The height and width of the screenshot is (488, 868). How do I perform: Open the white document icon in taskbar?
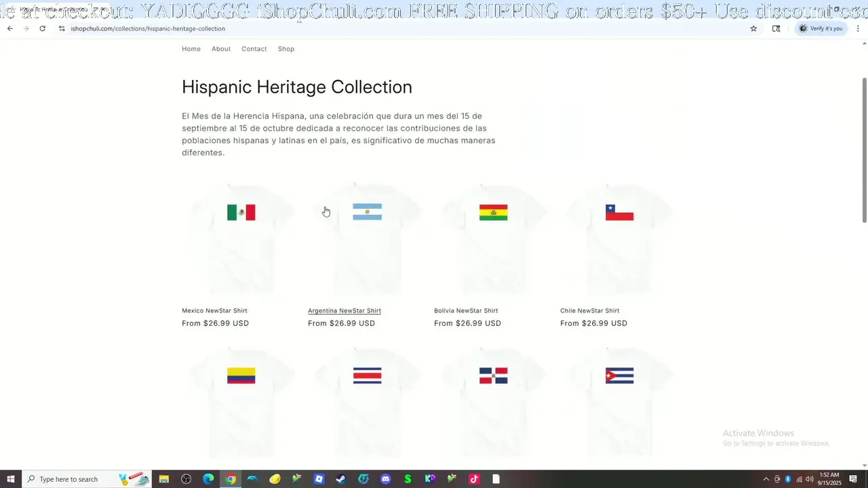(496, 479)
